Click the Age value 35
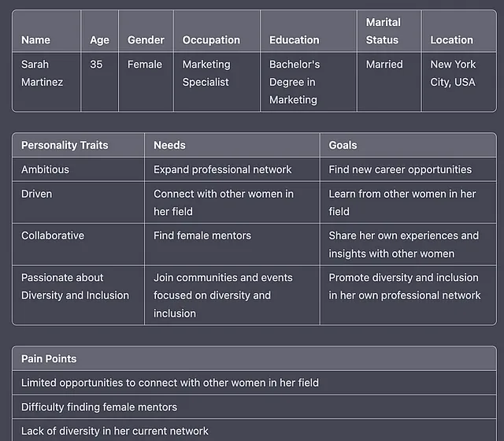This screenshot has width=504, height=441. coord(100,82)
